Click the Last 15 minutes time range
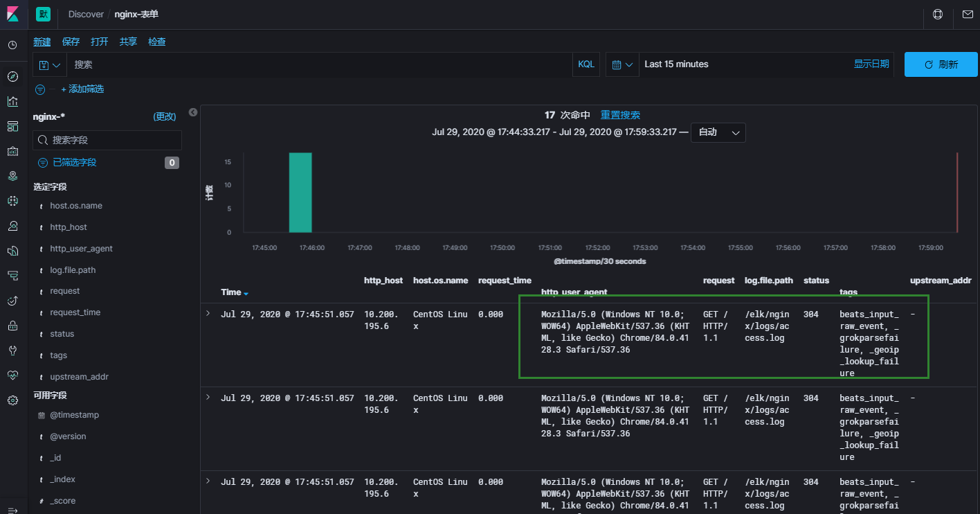 (676, 64)
